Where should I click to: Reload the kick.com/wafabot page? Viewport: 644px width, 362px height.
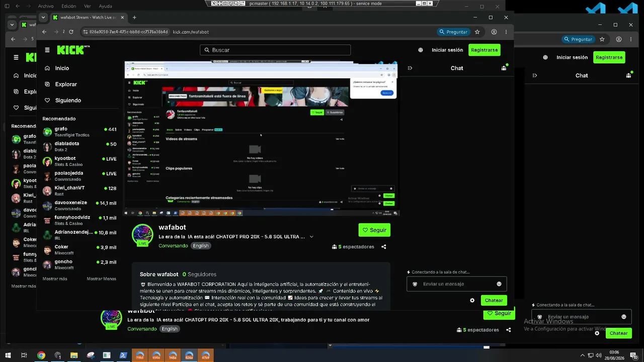[x=71, y=32]
